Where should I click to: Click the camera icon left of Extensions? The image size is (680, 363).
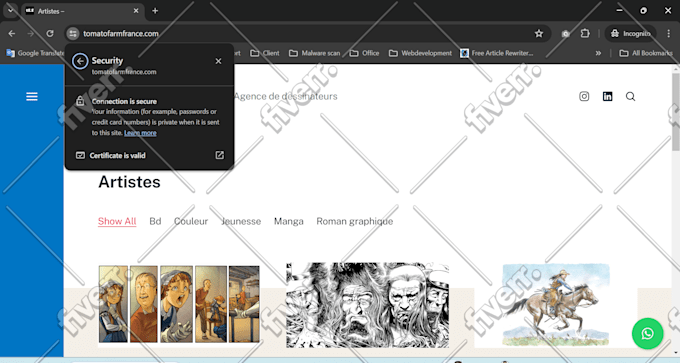(566, 33)
